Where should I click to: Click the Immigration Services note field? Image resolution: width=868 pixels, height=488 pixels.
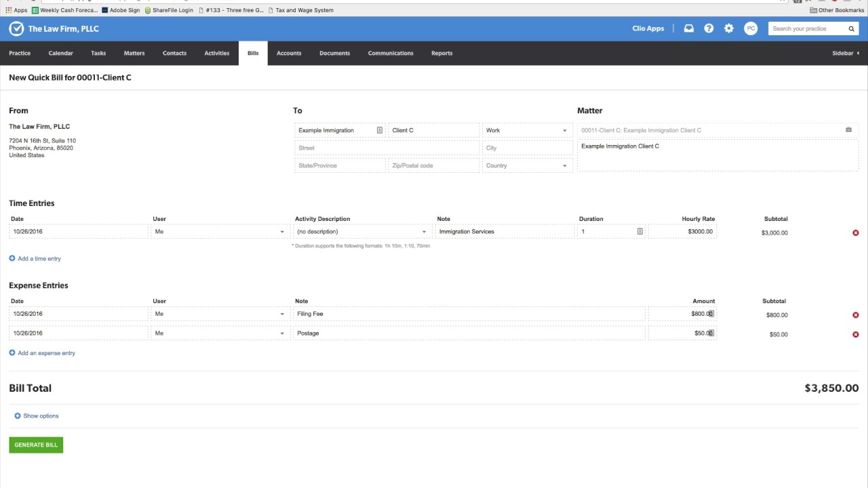coord(505,232)
